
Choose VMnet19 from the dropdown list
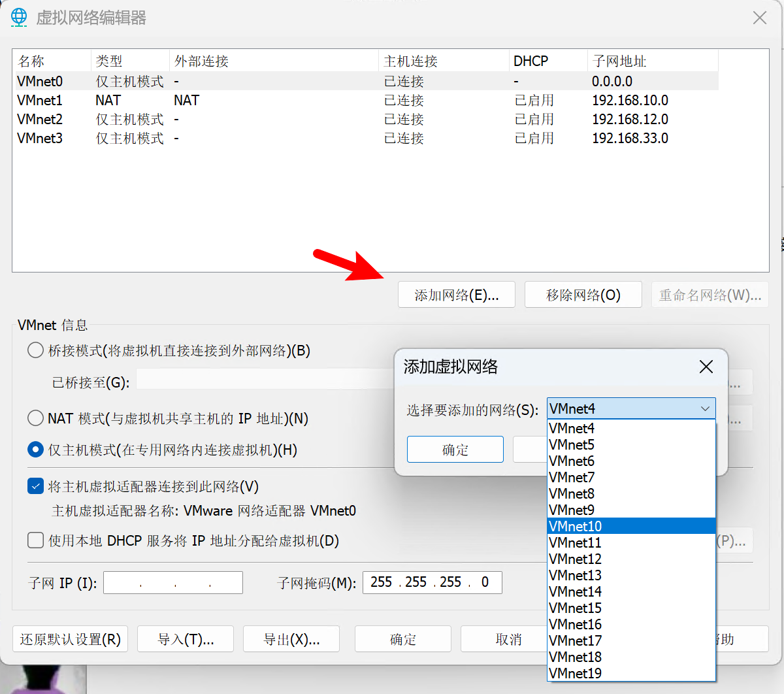[x=631, y=673]
